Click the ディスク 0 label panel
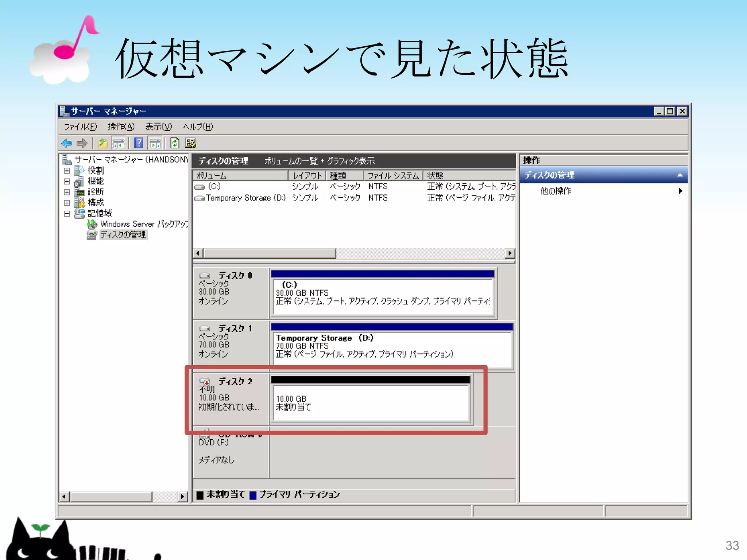This screenshot has height=560, width=747. coord(231,293)
